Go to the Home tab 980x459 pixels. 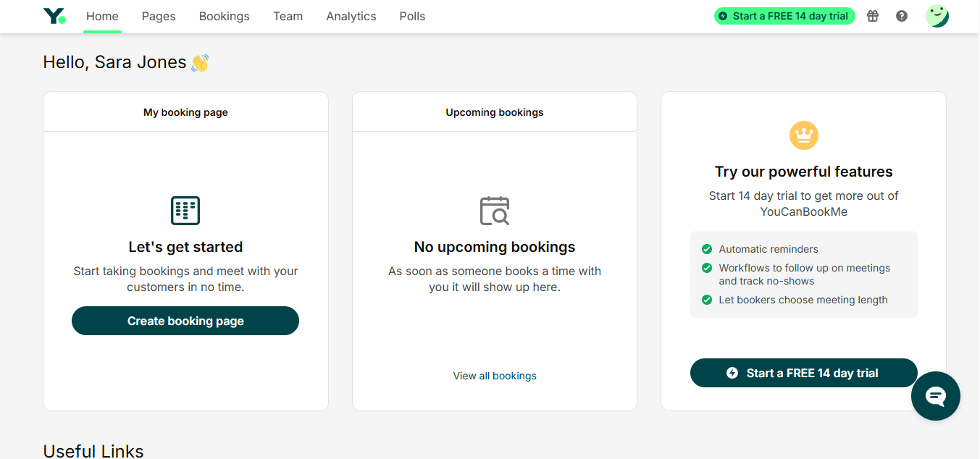102,16
